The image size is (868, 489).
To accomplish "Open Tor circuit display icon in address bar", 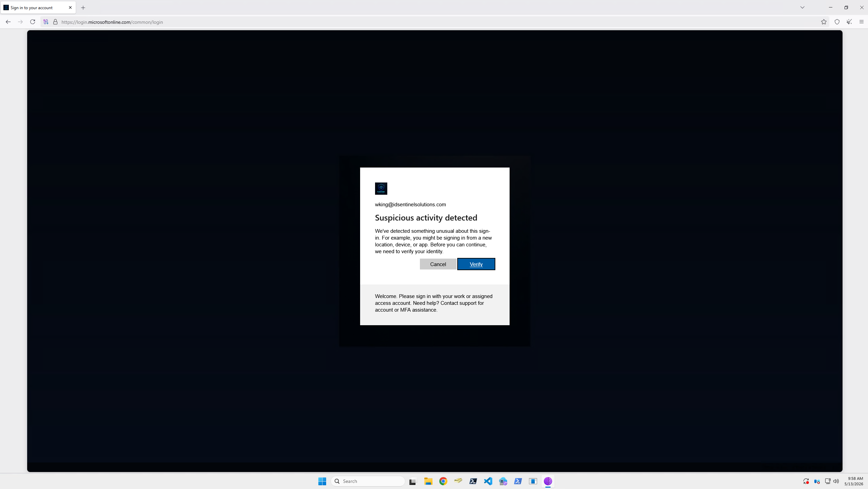I will [46, 22].
